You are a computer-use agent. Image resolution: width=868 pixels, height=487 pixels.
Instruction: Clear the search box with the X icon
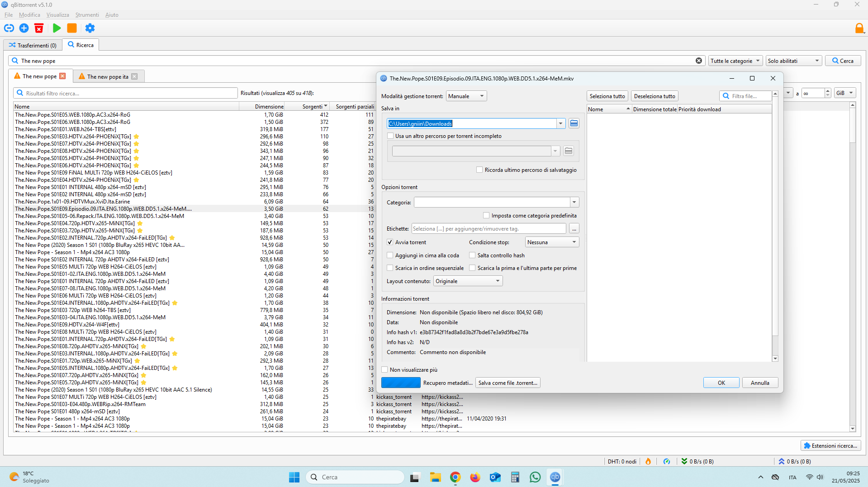pyautogui.click(x=699, y=61)
